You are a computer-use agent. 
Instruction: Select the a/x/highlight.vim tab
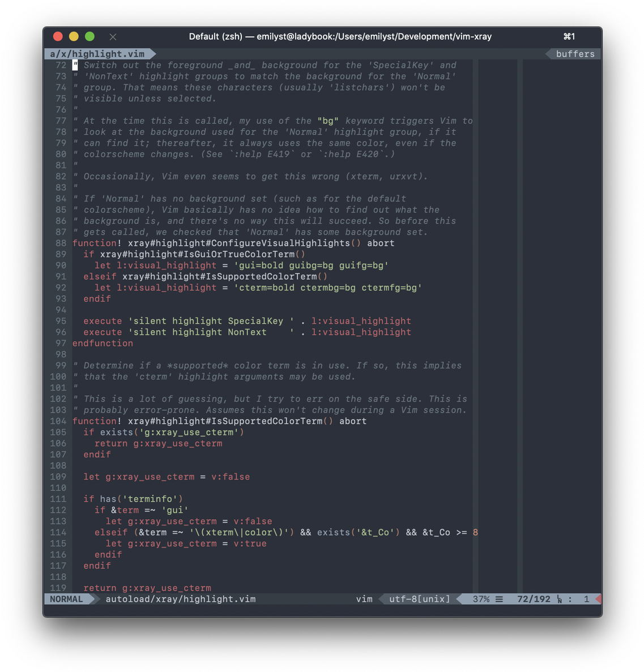point(97,54)
